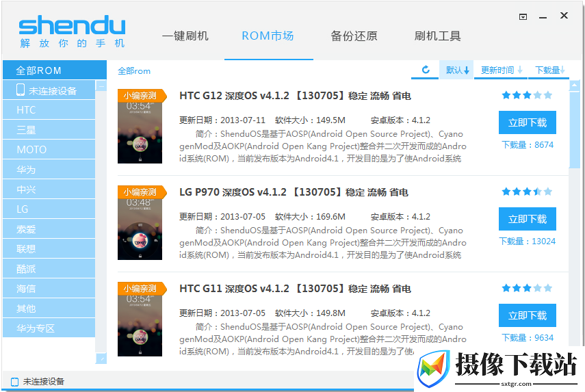Minimize the shendu window
This screenshot has width=585, height=392.
pos(543,17)
